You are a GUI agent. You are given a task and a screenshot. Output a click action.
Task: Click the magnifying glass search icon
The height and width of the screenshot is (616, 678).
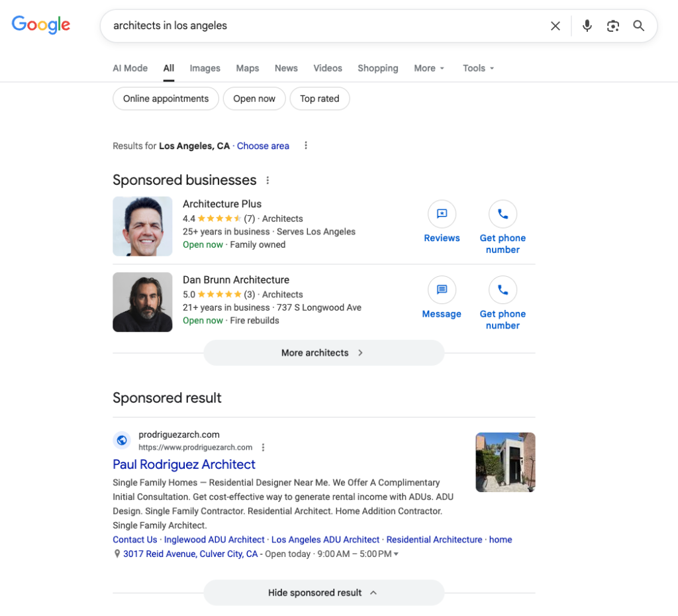pos(638,26)
